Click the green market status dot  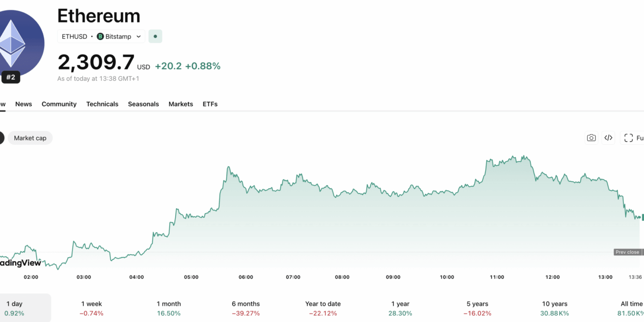point(155,36)
